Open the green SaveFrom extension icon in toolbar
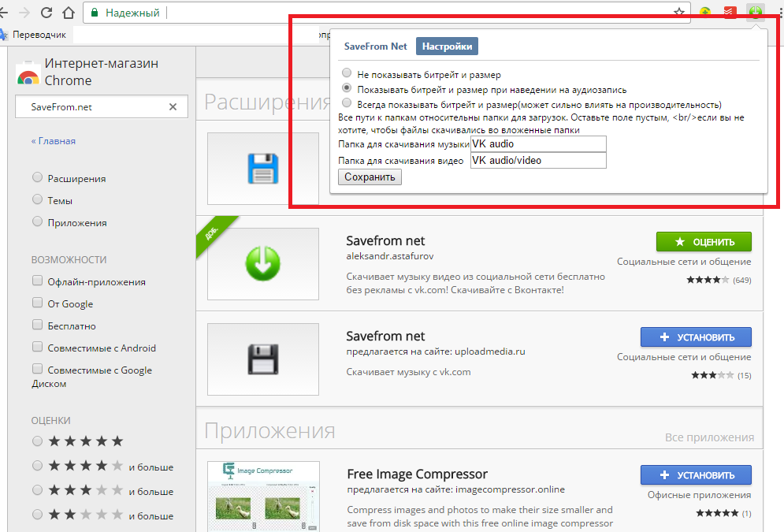784x532 pixels. pos(755,12)
